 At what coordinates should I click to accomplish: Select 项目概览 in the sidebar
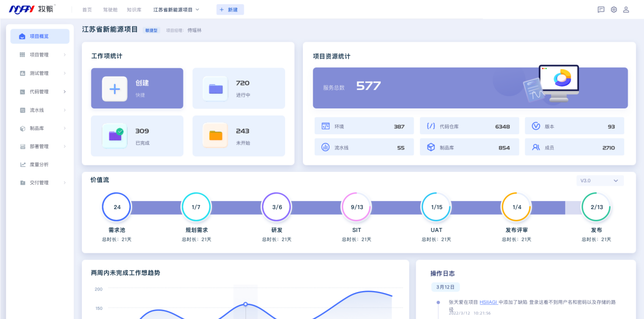point(40,37)
